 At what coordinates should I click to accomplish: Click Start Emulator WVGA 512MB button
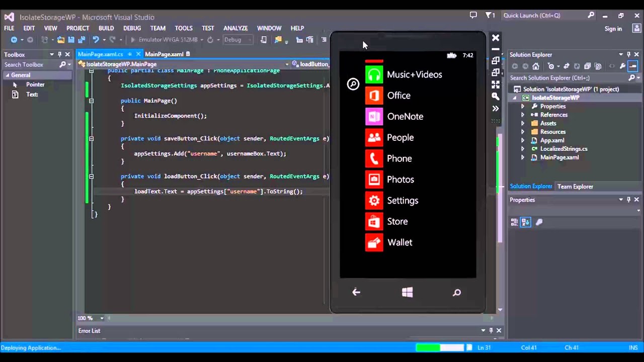tap(164, 40)
